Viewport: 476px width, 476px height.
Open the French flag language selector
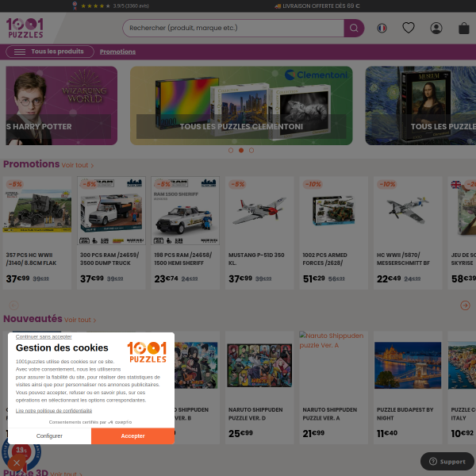click(x=382, y=29)
